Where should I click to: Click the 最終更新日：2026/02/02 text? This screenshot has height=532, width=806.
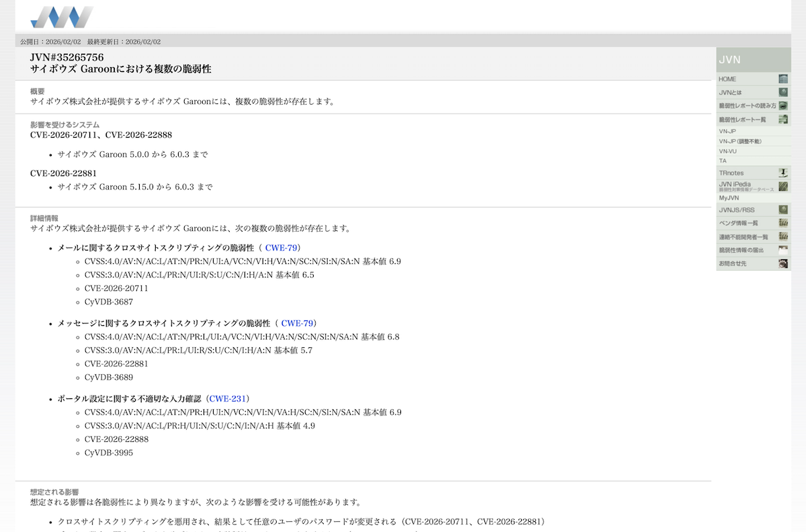tap(124, 42)
